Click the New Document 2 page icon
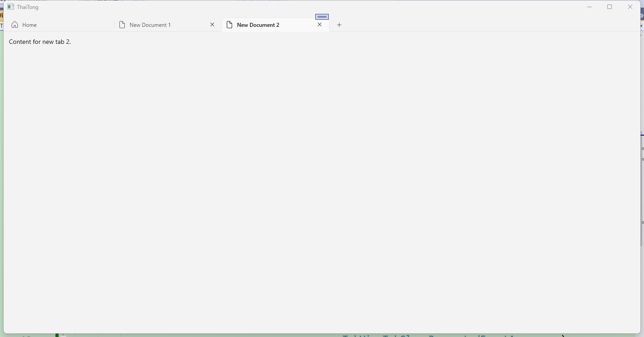The height and width of the screenshot is (337, 644). tap(229, 25)
